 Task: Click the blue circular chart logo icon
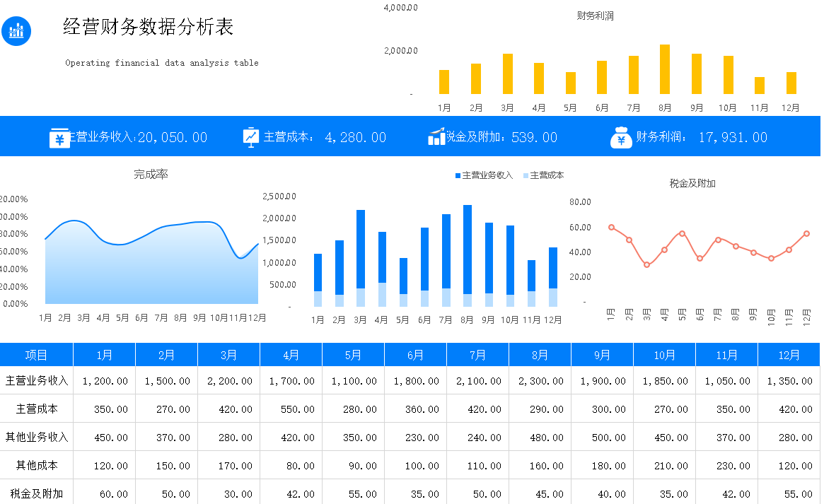click(16, 30)
